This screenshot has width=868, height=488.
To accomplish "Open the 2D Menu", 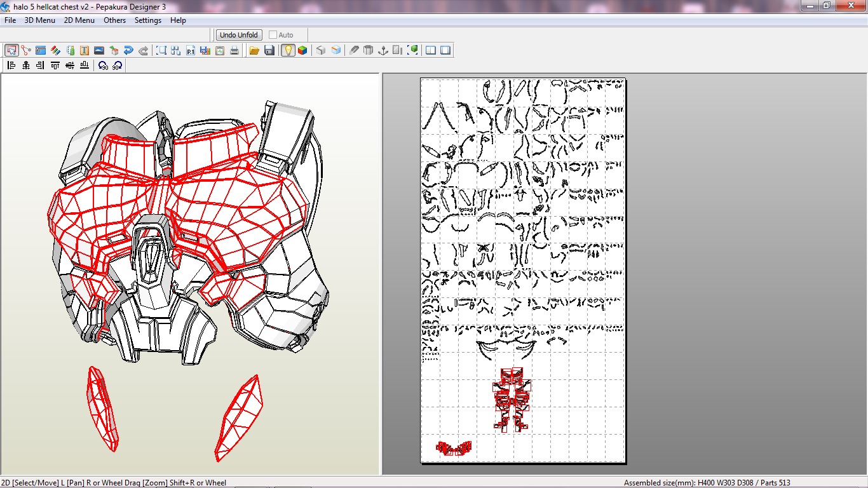I will 79,20.
